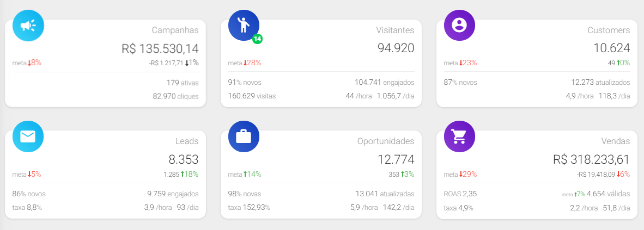Click the R$ 135.530,14 campaign total

pos(160,49)
